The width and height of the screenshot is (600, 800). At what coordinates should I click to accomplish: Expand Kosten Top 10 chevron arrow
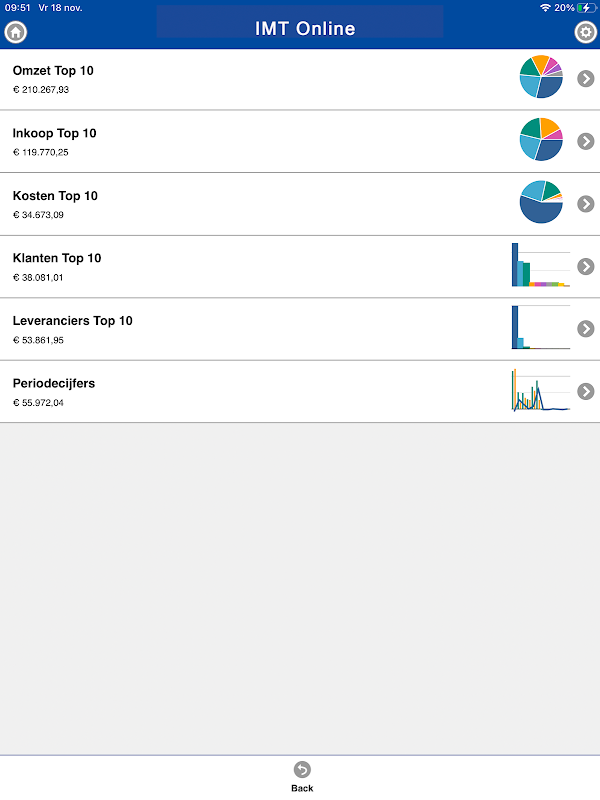(586, 204)
